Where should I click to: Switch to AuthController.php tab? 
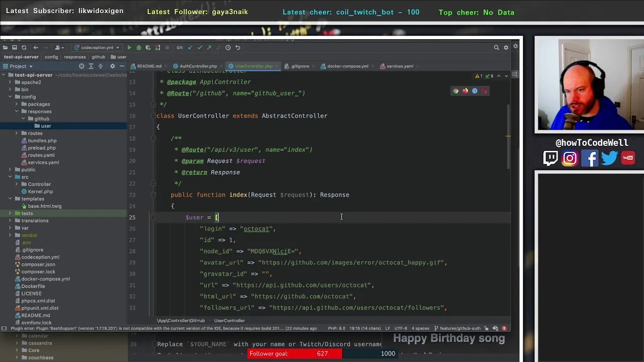[198, 66]
